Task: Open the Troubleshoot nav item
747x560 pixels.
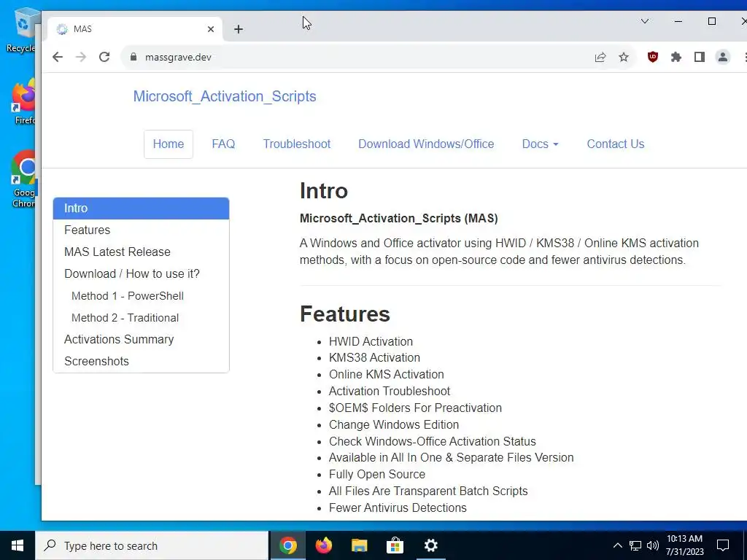Action: pos(297,144)
